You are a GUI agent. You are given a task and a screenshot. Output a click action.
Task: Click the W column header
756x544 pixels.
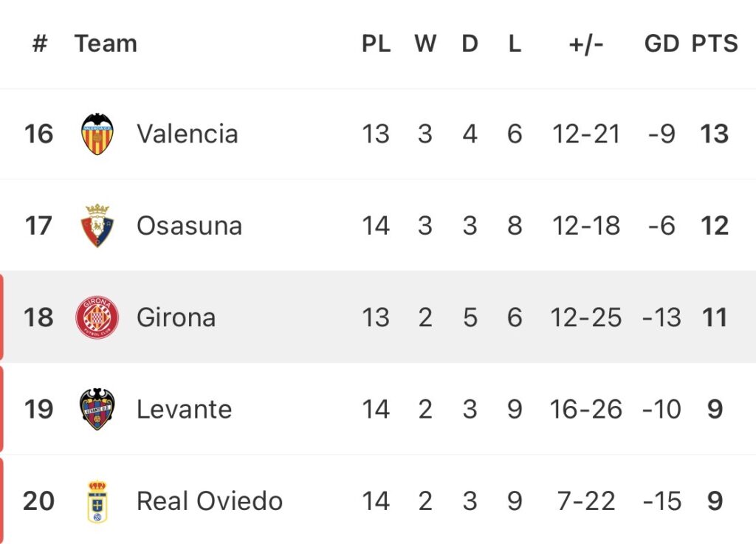coord(425,44)
